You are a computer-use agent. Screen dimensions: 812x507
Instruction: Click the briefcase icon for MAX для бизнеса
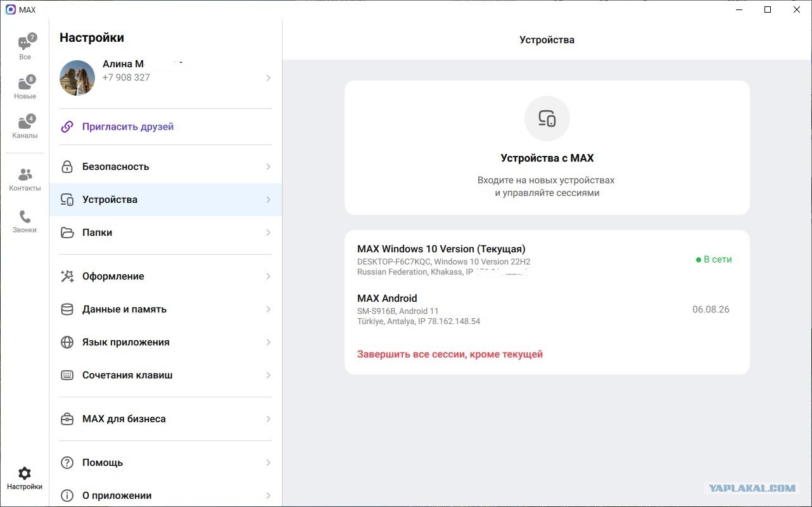pos(67,419)
